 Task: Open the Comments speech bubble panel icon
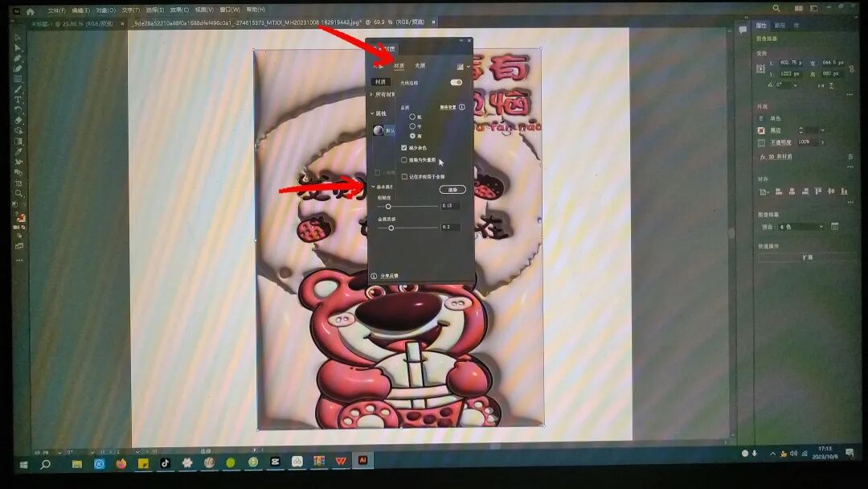click(743, 29)
